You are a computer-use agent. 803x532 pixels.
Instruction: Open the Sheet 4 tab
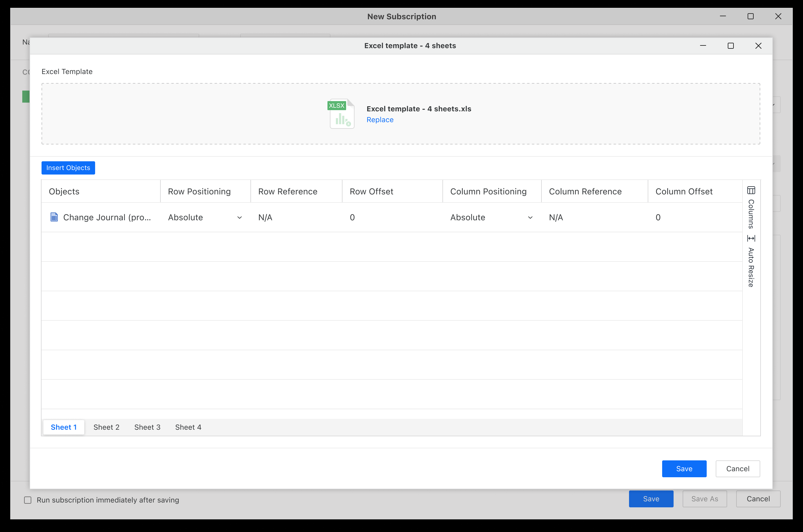pos(188,427)
